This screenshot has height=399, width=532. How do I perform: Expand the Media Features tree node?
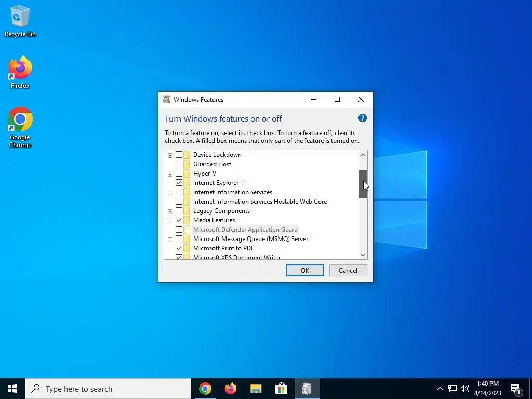click(170, 221)
